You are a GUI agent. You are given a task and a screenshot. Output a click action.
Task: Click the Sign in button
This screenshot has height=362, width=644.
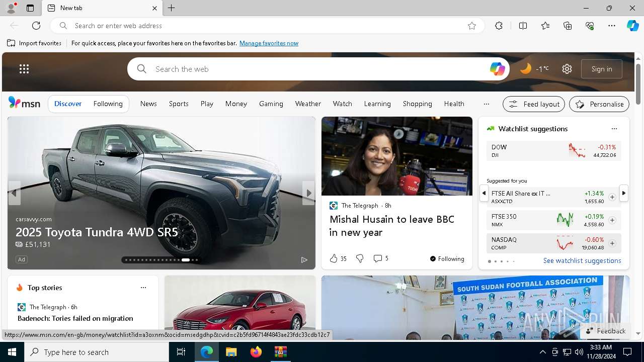(602, 69)
